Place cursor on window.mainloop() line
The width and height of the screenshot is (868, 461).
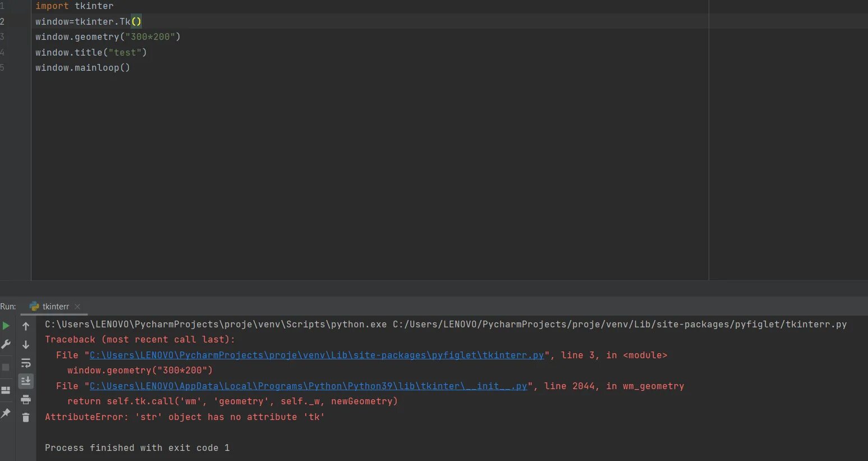click(x=82, y=68)
